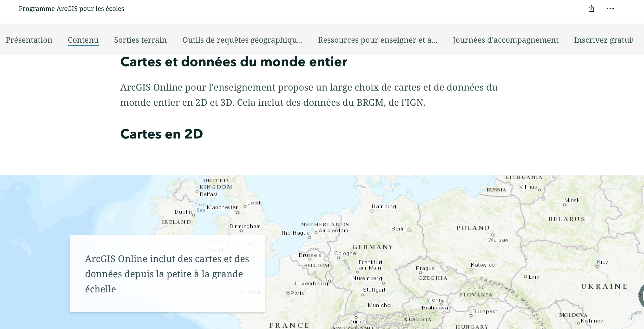The height and width of the screenshot is (329, 644).
Task: Click the Cartes en 2D heading
Action: [x=162, y=134]
